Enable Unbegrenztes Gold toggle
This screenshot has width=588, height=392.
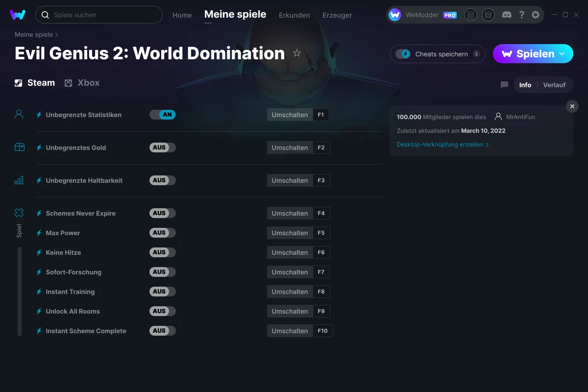point(163,147)
